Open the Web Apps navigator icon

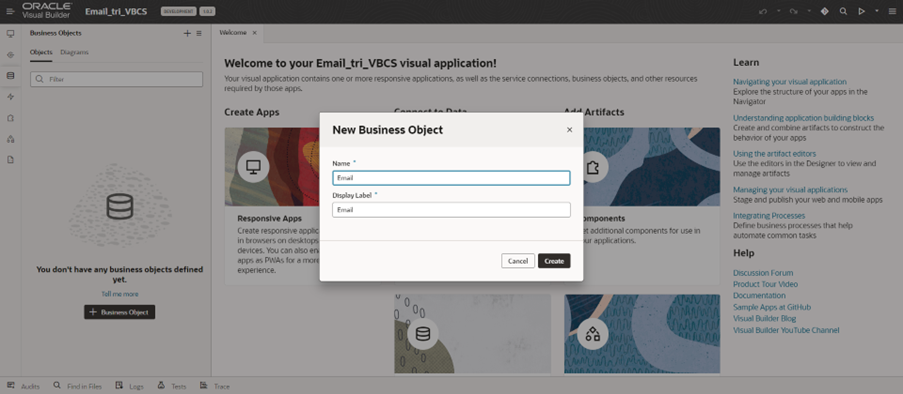(10, 33)
